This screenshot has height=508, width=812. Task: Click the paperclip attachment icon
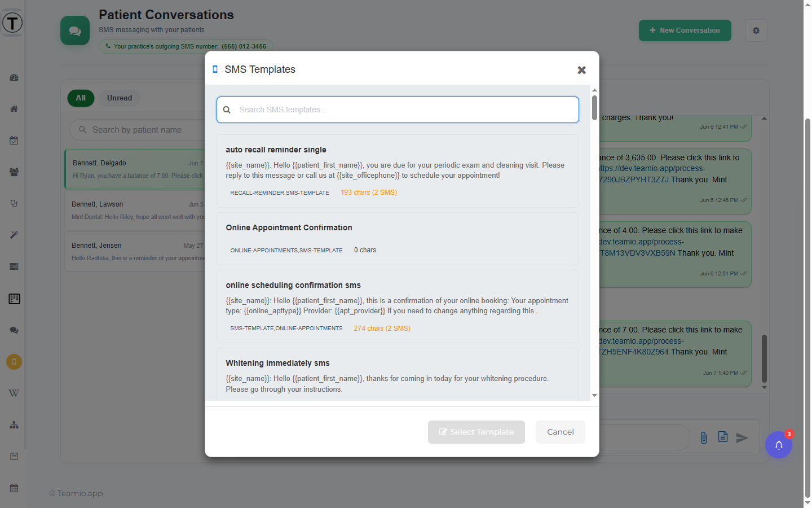click(x=704, y=437)
